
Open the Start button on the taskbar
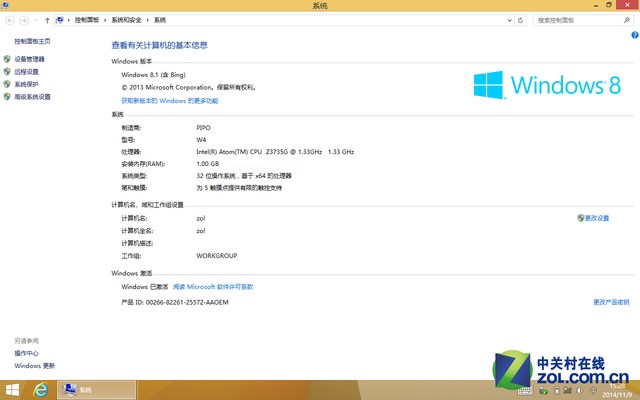(x=12, y=390)
